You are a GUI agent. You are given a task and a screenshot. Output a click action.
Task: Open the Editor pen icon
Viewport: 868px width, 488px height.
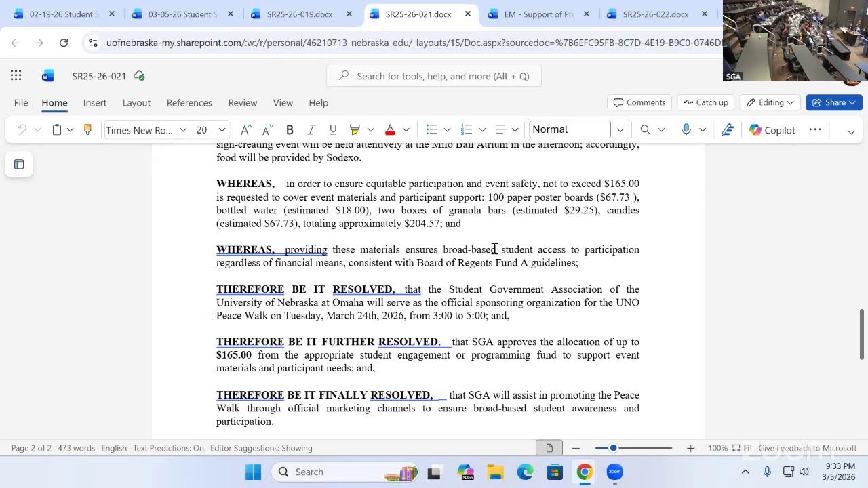(x=728, y=129)
